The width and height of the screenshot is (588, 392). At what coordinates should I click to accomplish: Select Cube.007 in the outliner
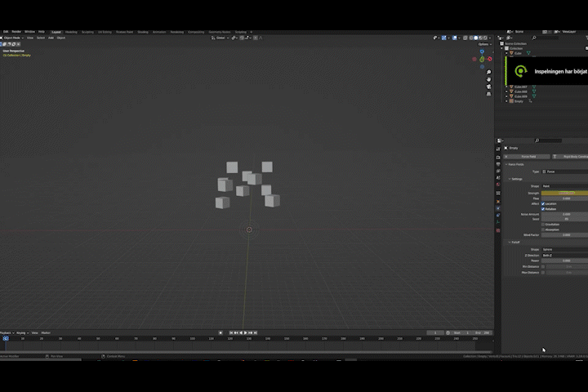pos(521,87)
